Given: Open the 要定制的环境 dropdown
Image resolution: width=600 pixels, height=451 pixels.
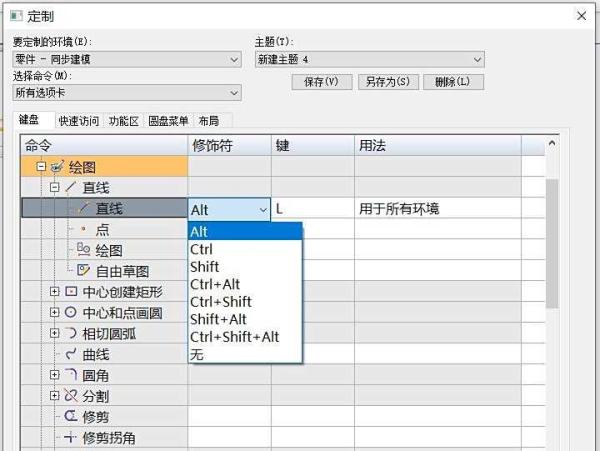Looking at the screenshot, I should (127, 60).
